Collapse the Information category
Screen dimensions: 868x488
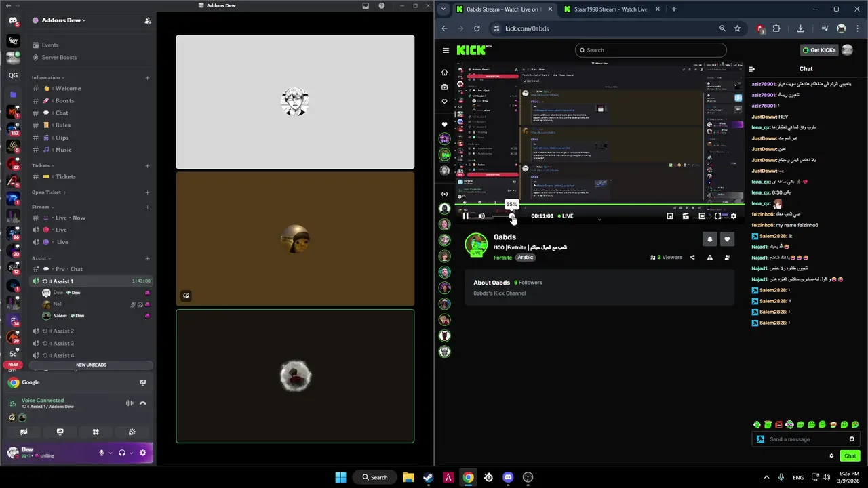coord(48,77)
